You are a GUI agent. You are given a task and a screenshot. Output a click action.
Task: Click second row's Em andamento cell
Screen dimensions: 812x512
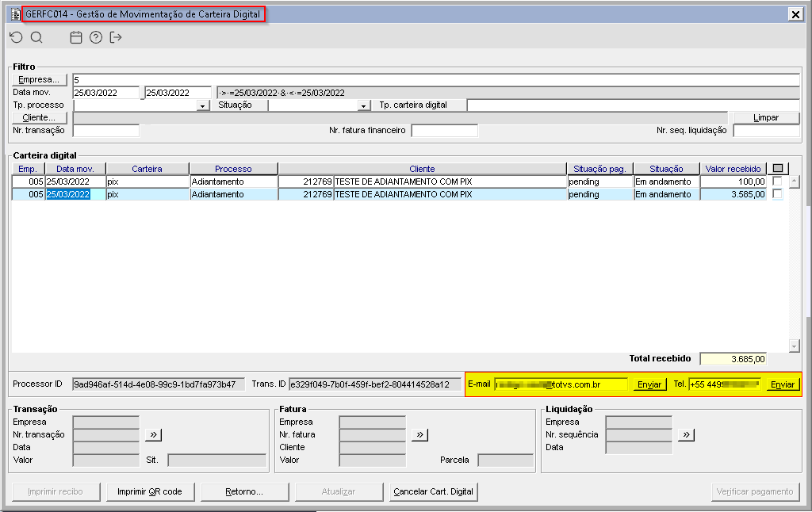[x=666, y=194]
